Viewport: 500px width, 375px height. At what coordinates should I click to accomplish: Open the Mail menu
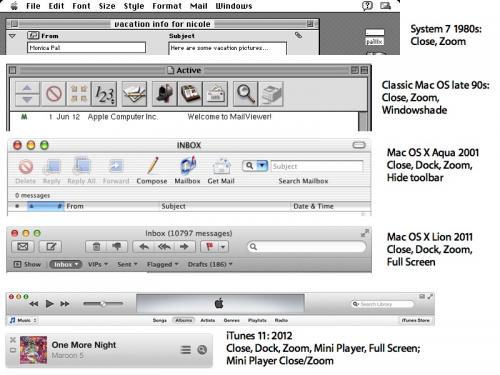[198, 6]
